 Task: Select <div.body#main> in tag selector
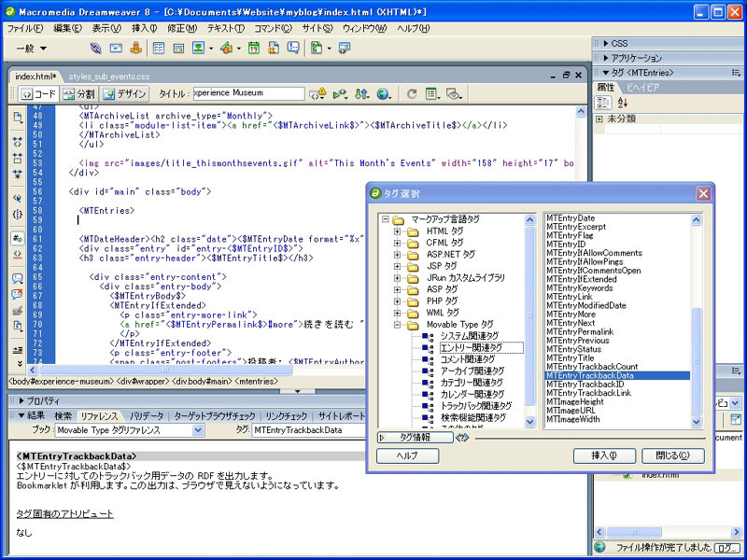(202, 382)
